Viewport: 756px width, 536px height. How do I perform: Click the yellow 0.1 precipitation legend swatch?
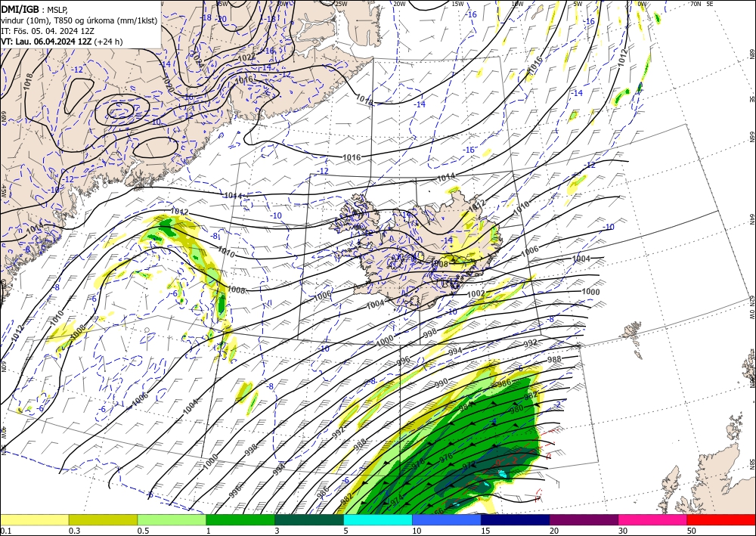(34, 519)
